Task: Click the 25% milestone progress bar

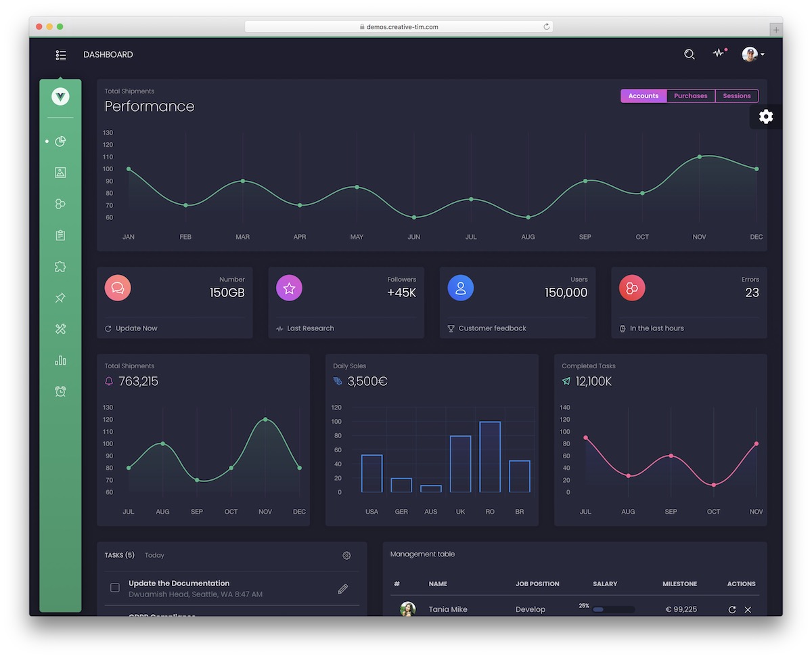Action: [614, 609]
